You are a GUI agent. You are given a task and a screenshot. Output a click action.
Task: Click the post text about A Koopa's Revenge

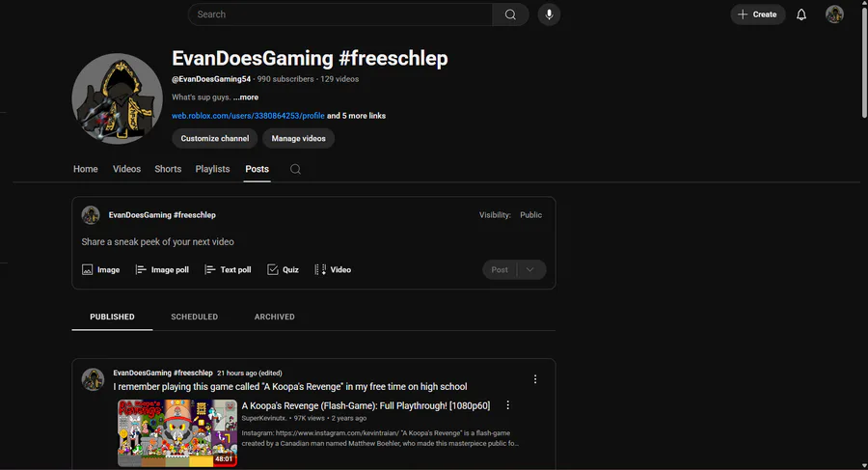tap(290, 387)
